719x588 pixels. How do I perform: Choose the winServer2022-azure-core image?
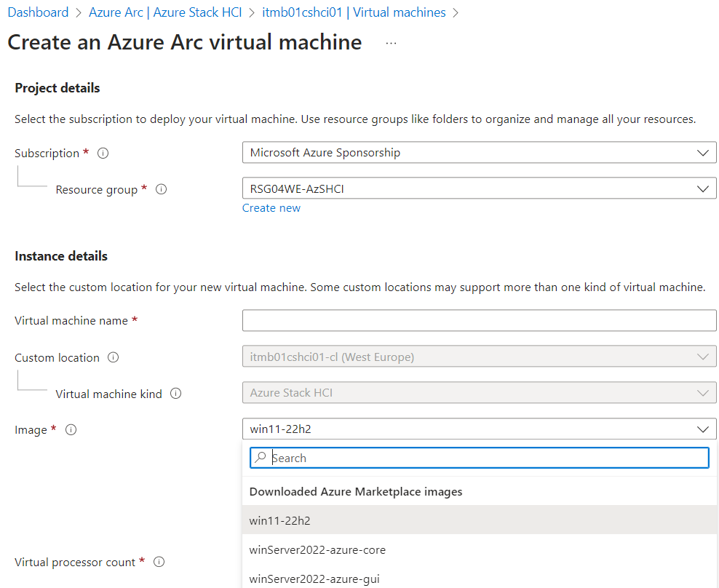click(x=480, y=549)
